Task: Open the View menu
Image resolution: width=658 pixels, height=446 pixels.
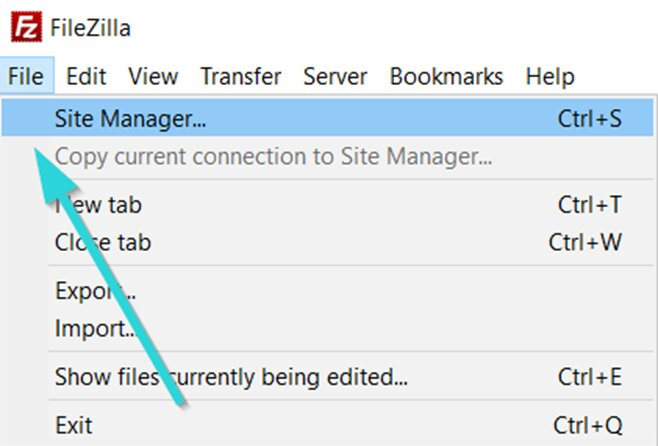Action: coord(154,76)
